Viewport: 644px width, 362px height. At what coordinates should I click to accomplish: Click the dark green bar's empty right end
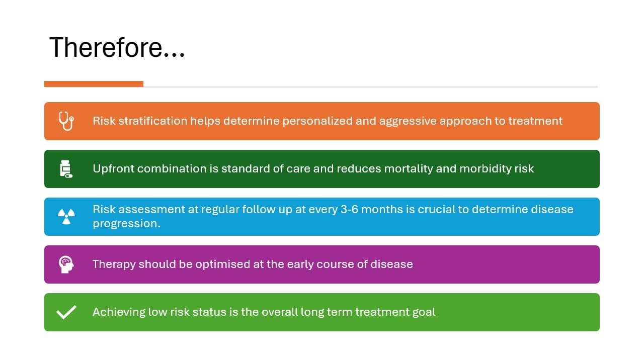567,169
